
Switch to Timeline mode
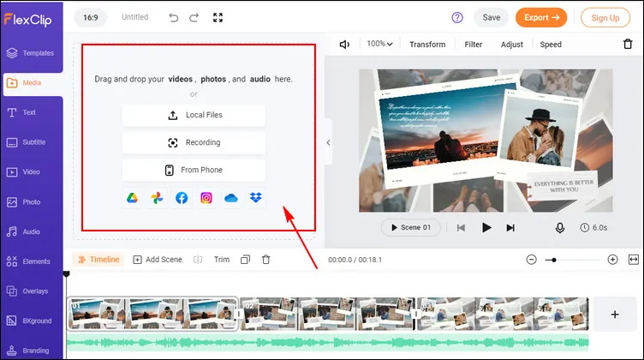coord(98,260)
